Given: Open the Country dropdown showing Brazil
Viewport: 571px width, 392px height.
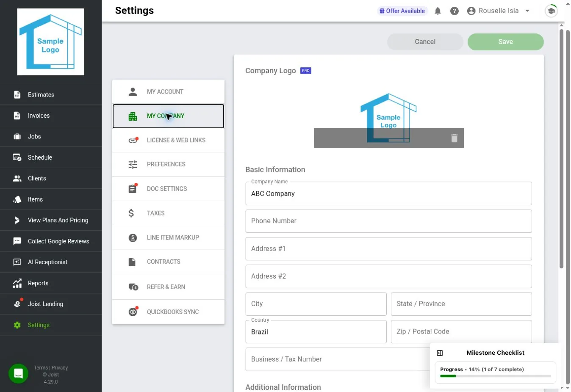Looking at the screenshot, I should (316, 331).
